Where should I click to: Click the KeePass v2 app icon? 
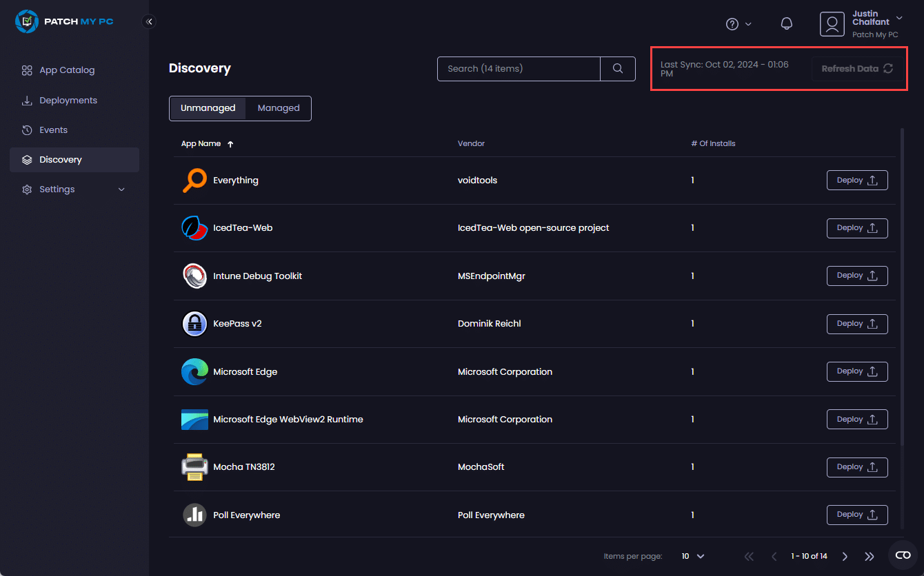click(194, 324)
